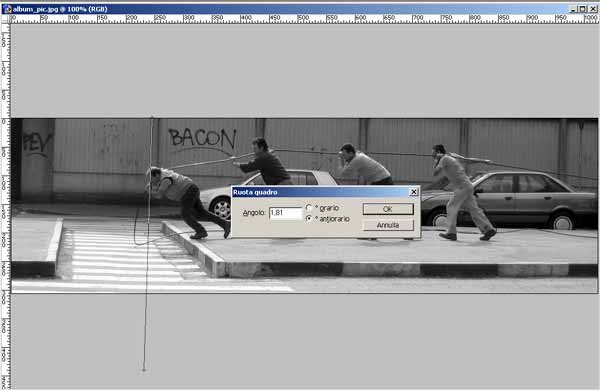The width and height of the screenshot is (600, 390).
Task: Select the antiorario radio option
Action: click(x=309, y=219)
